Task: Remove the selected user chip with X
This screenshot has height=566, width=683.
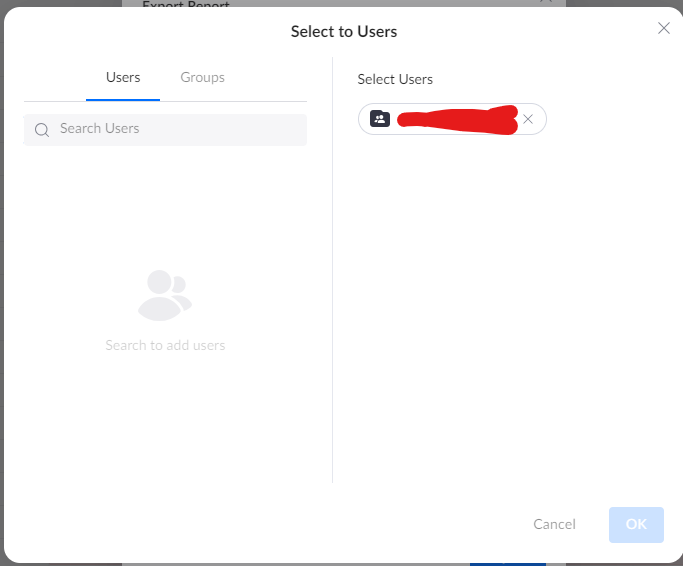Action: [x=528, y=119]
